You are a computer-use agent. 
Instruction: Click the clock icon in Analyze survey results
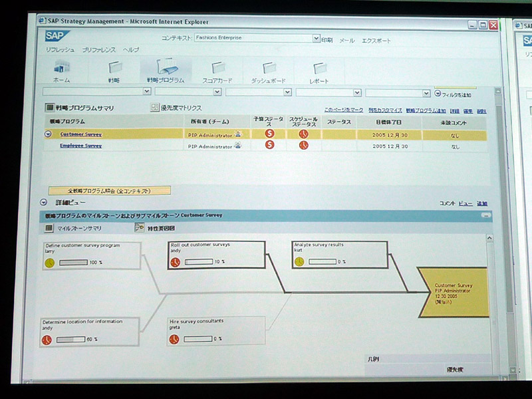(x=299, y=261)
